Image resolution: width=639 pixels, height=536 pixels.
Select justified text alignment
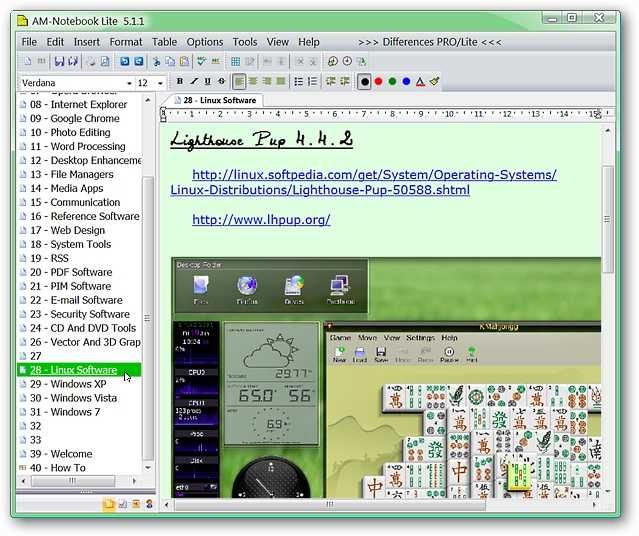coord(281,82)
